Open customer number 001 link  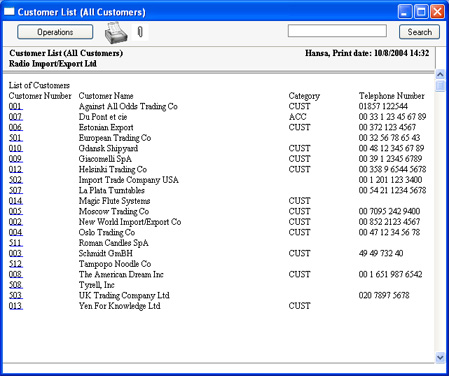[16, 106]
